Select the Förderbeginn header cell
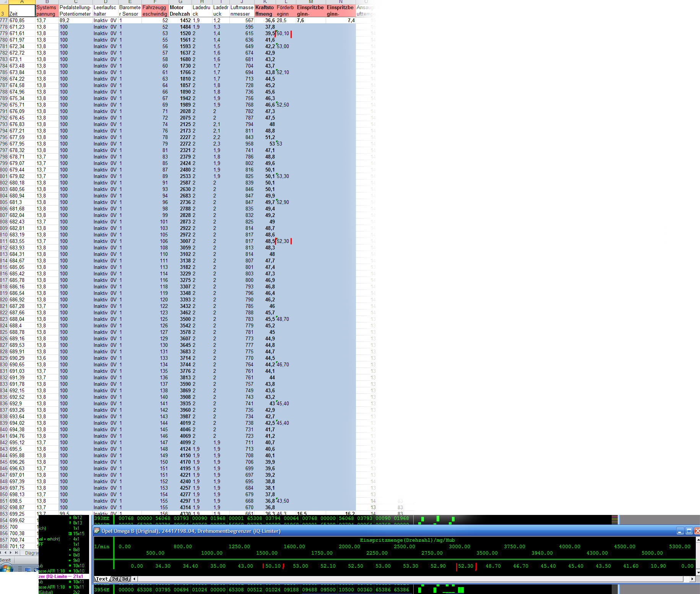700x594 pixels. pos(286,11)
